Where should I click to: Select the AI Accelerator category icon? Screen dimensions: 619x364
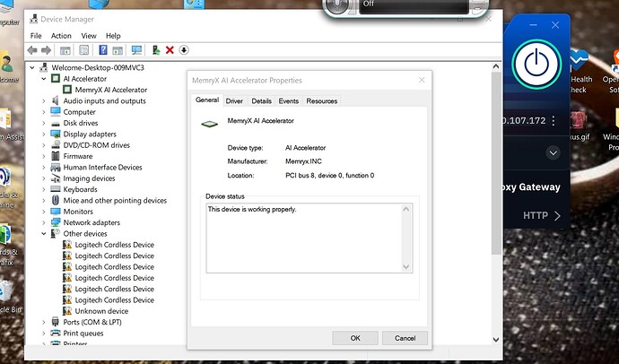pos(56,79)
